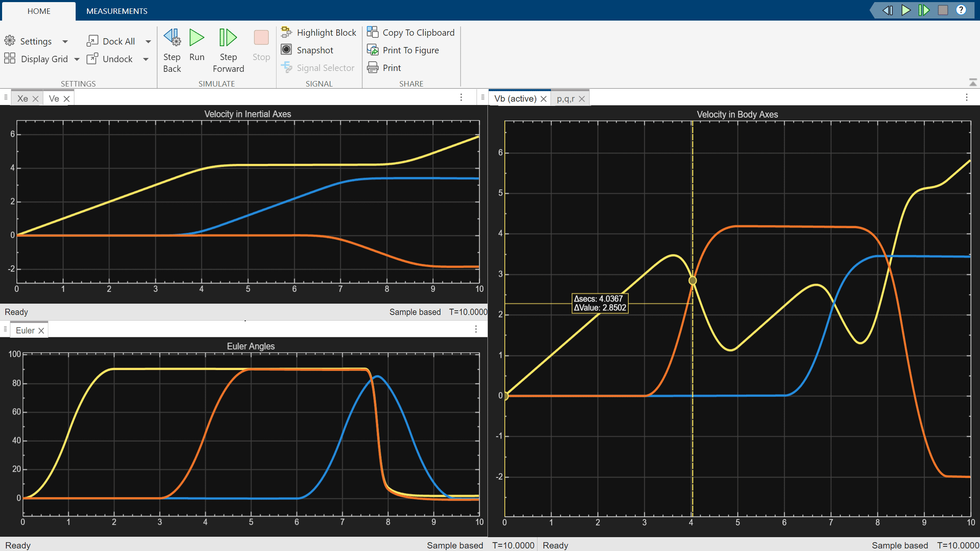The image size is (980, 551).
Task: Click the yellow cursor marker on plot
Action: (x=693, y=281)
